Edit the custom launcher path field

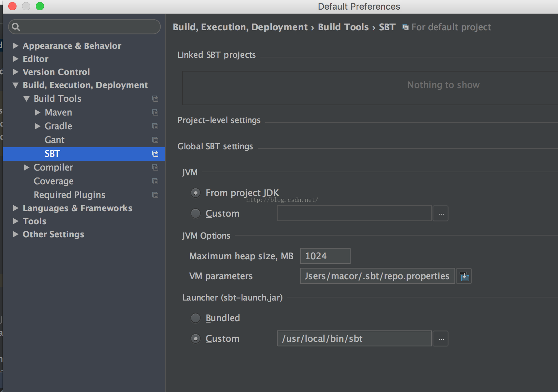pos(354,339)
